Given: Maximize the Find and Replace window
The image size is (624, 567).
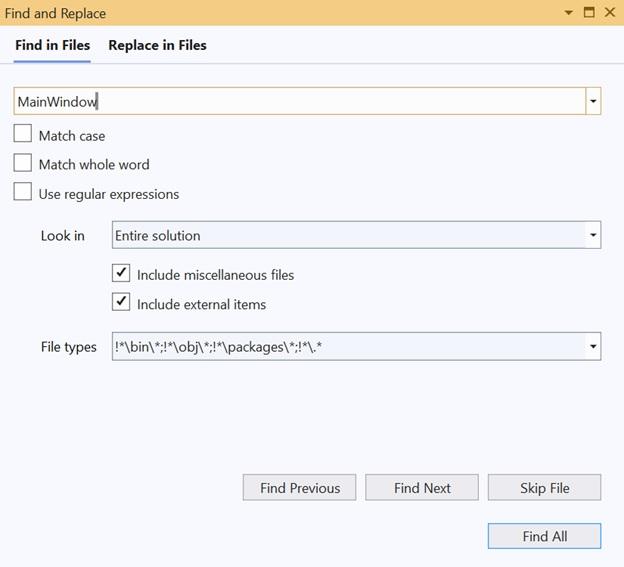Looking at the screenshot, I should (x=589, y=13).
